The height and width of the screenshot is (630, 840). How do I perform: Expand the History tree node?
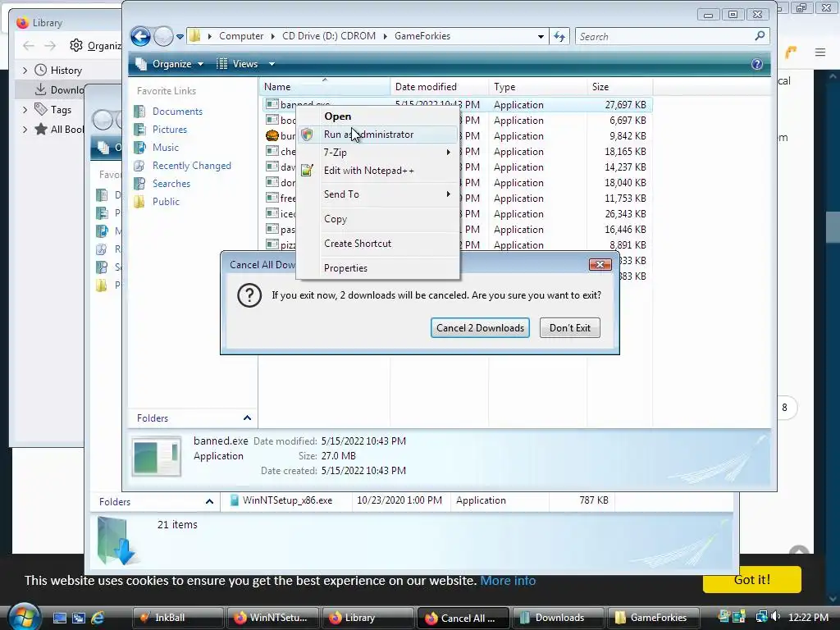(x=25, y=71)
